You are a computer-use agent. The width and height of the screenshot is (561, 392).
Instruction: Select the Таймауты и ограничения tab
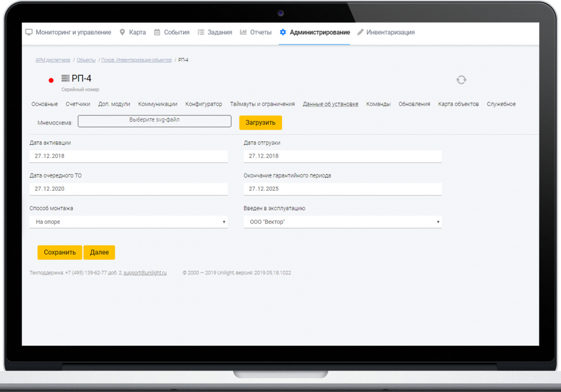click(262, 104)
